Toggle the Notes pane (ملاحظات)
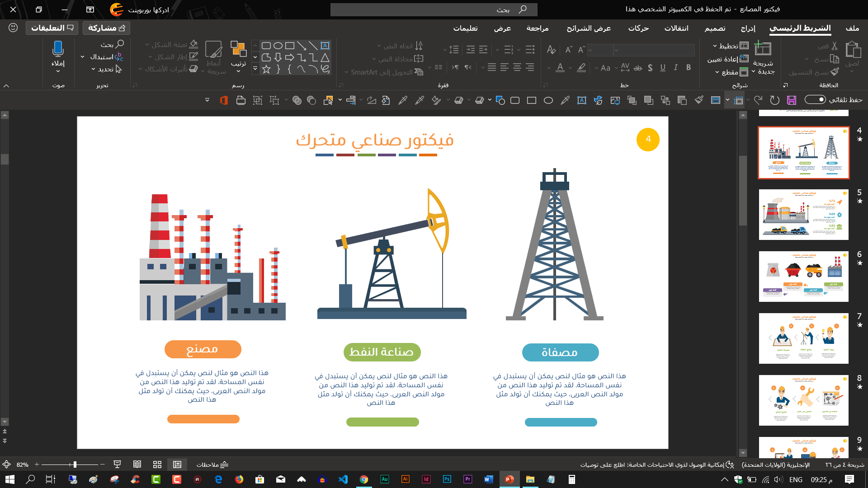This screenshot has height=488, width=868. 212,465
